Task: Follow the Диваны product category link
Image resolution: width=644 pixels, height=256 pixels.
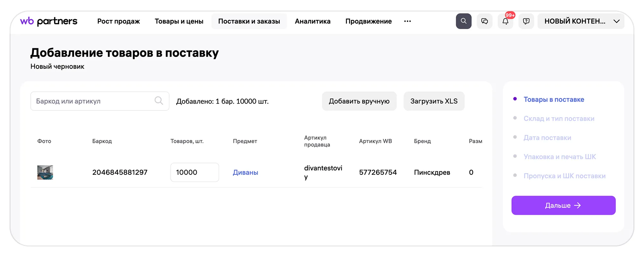Action: tap(245, 173)
